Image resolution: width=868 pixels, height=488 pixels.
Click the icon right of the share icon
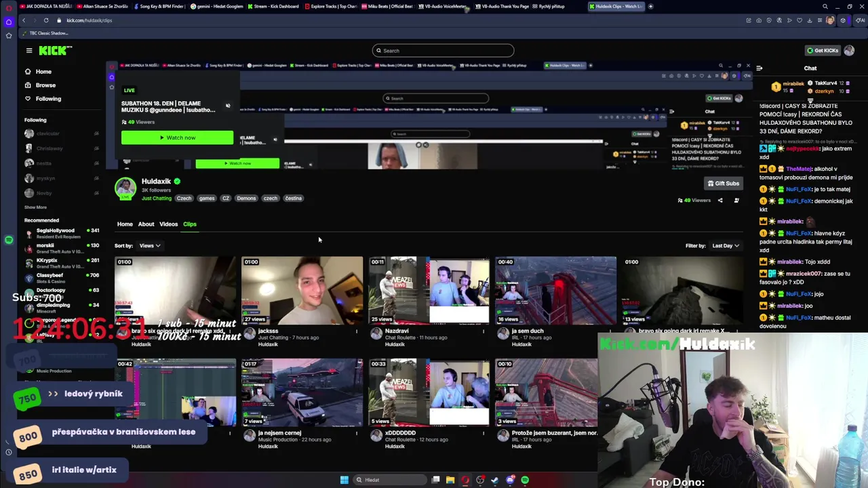click(x=736, y=200)
